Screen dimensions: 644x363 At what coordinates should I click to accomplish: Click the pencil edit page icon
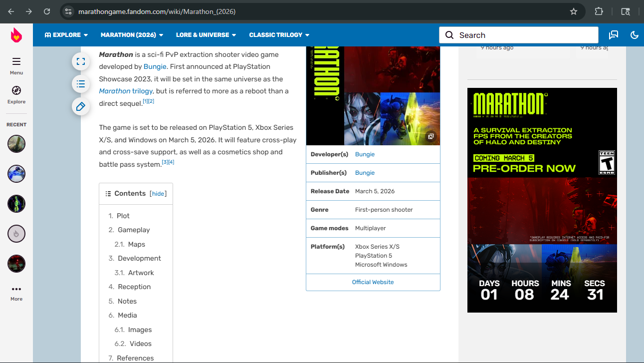coord(81,106)
